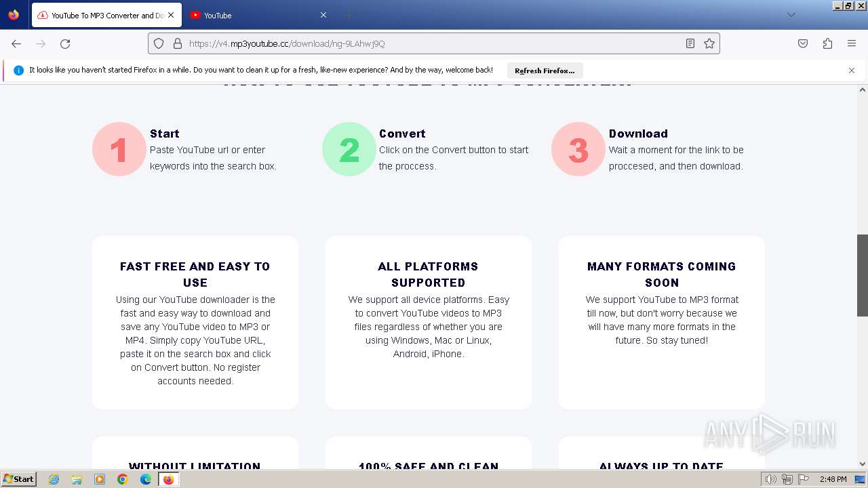The height and width of the screenshot is (488, 868).
Task: Click scrollbar up arrow
Action: pyautogui.click(x=863, y=89)
